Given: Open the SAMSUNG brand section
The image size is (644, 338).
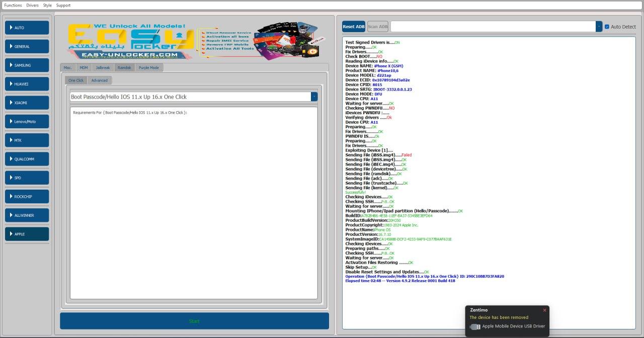Looking at the screenshot, I should [27, 65].
